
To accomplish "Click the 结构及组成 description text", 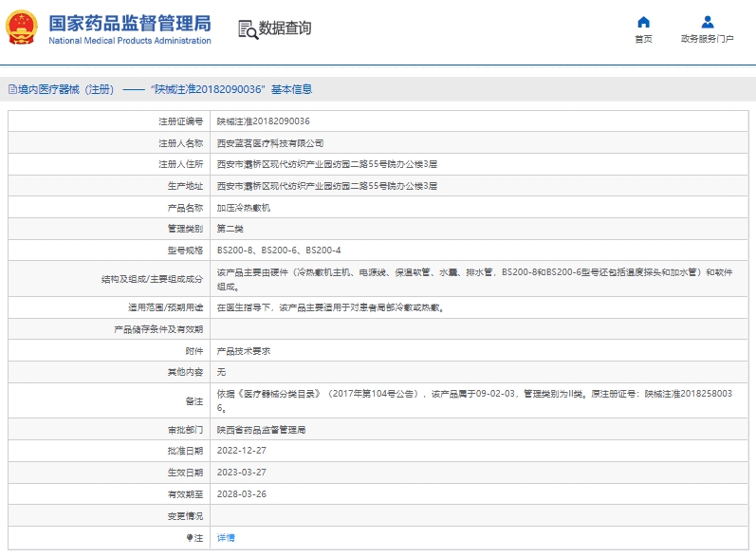I will 474,279.
